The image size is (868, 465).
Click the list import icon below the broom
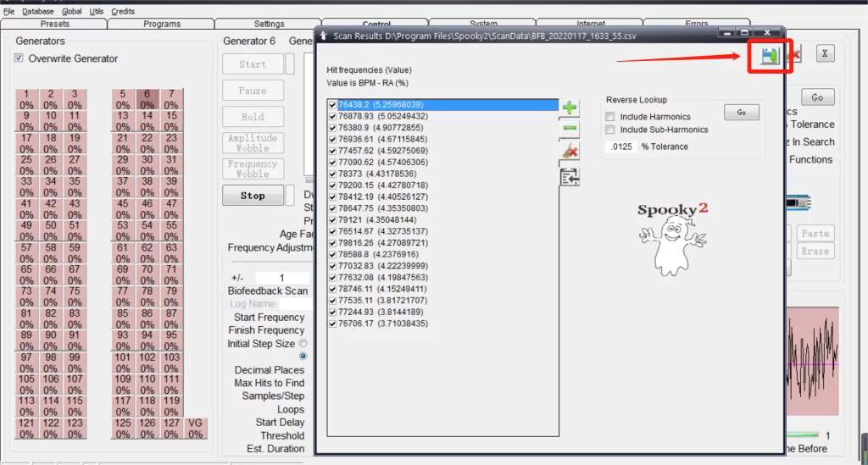[x=570, y=175]
